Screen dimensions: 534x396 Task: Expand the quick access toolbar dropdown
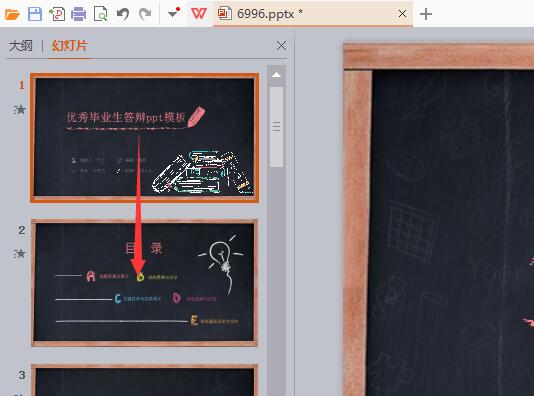(x=174, y=13)
